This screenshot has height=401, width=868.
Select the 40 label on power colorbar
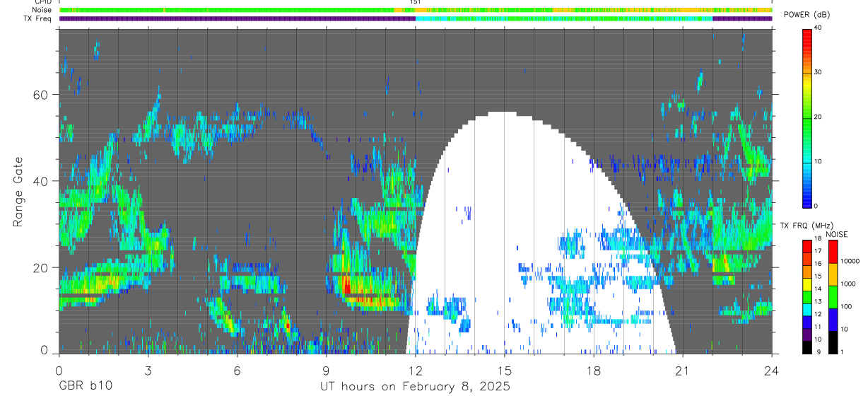819,28
